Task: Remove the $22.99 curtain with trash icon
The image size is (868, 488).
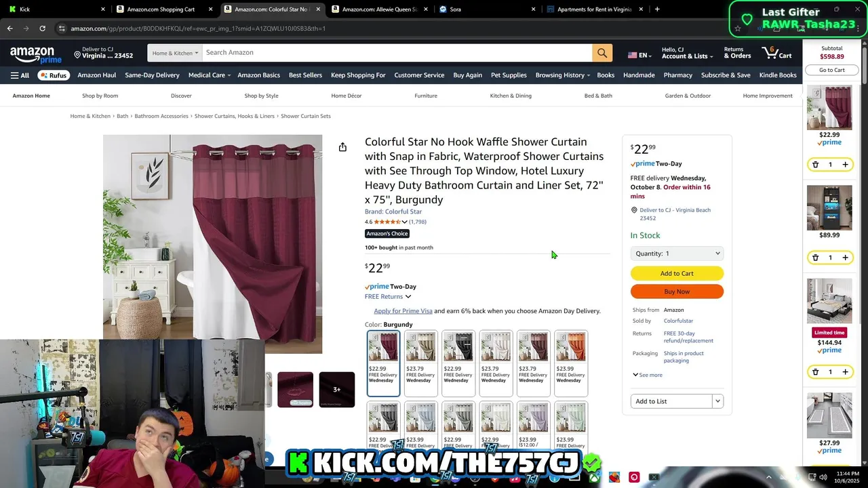Action: pyautogui.click(x=815, y=165)
